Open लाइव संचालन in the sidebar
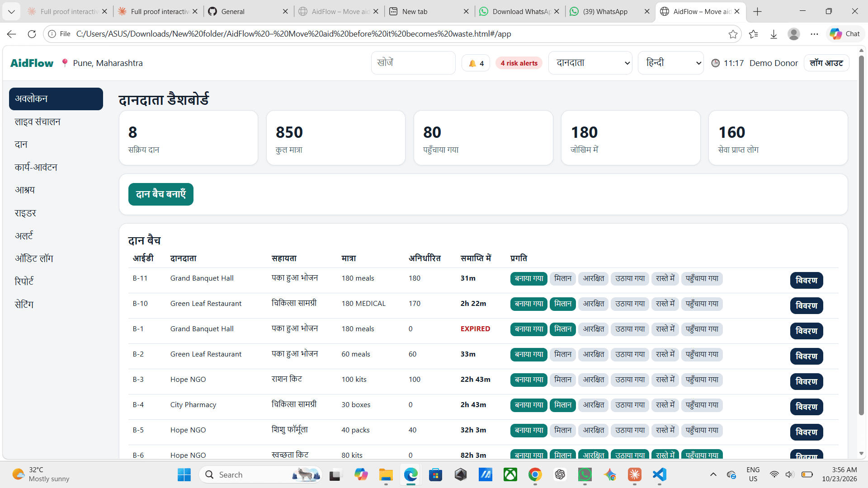 click(56, 122)
